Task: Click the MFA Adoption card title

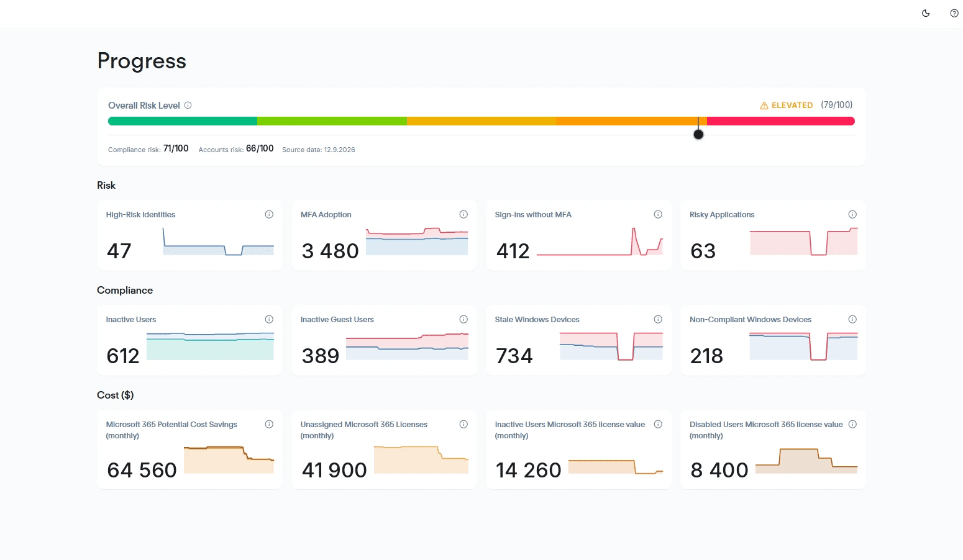Action: point(326,215)
